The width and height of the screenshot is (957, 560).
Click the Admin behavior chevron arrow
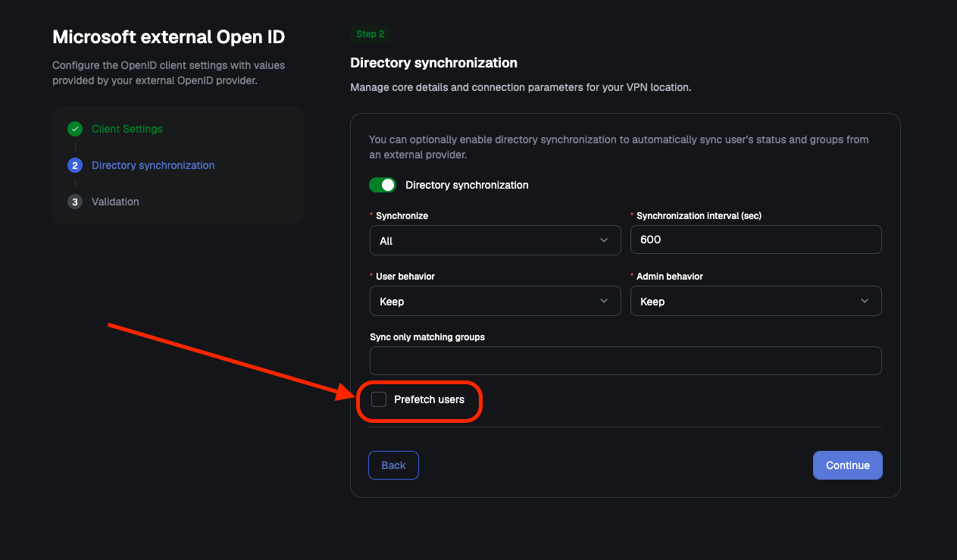(x=865, y=301)
